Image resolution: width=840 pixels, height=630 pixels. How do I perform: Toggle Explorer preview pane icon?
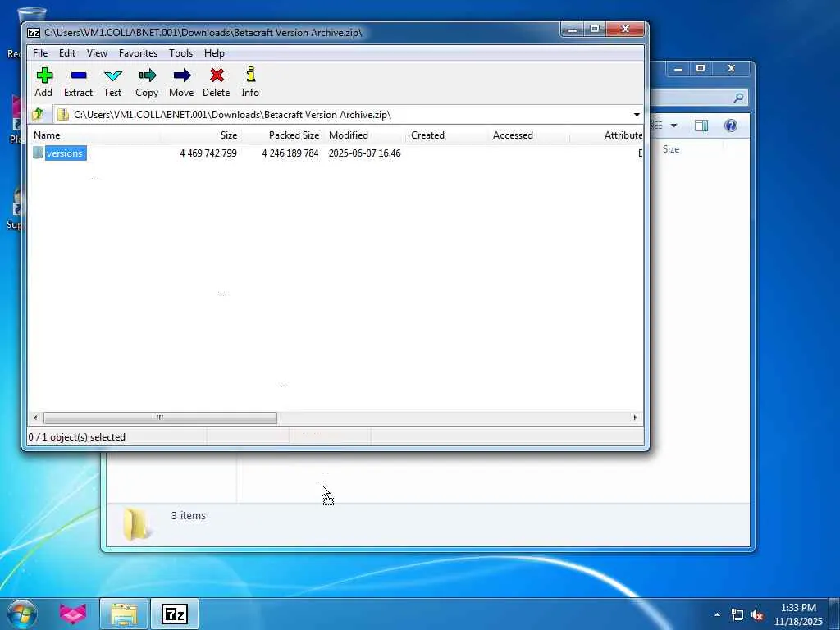tap(701, 126)
